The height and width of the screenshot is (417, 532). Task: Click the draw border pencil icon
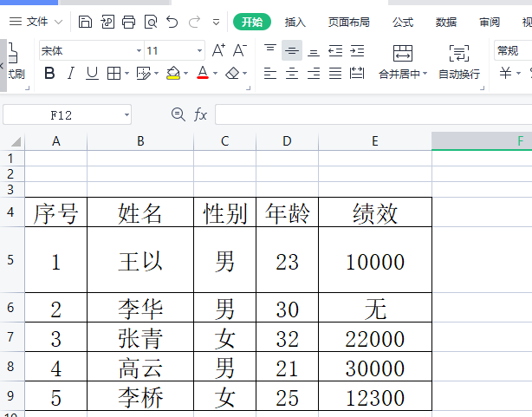[143, 73]
